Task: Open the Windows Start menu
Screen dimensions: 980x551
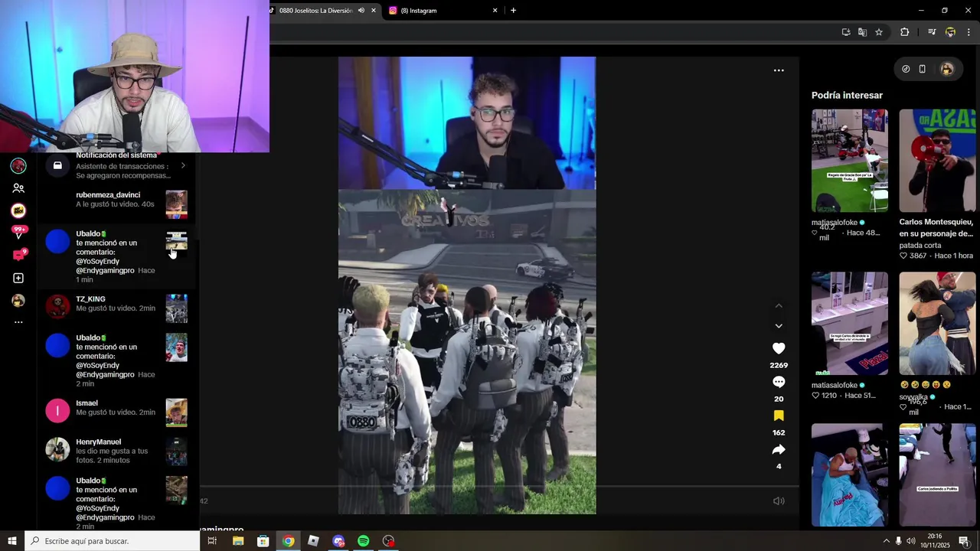Action: coord(12,541)
